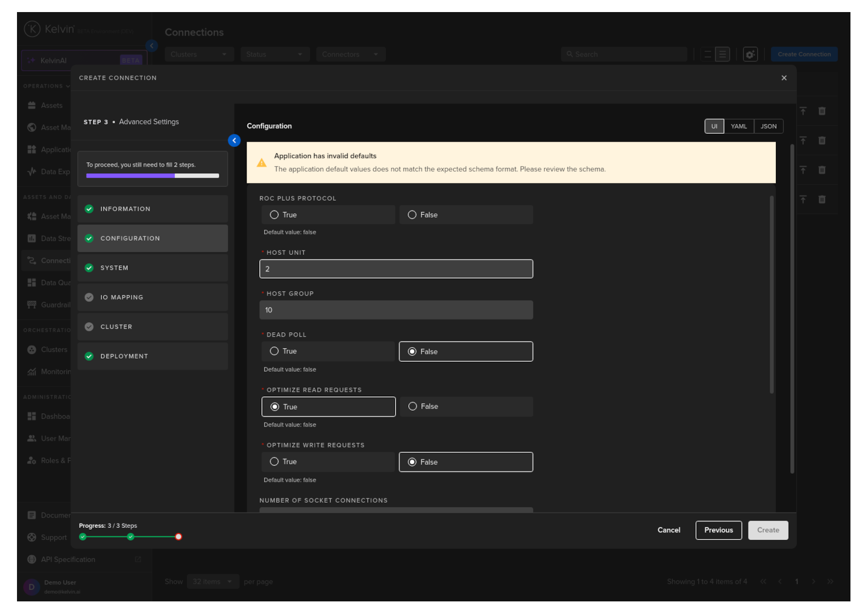Click the warning triangle icon in alert
The width and height of the screenshot is (868, 614).
[262, 163]
